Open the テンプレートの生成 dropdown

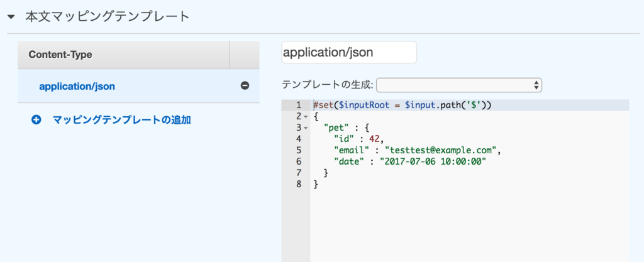459,85
